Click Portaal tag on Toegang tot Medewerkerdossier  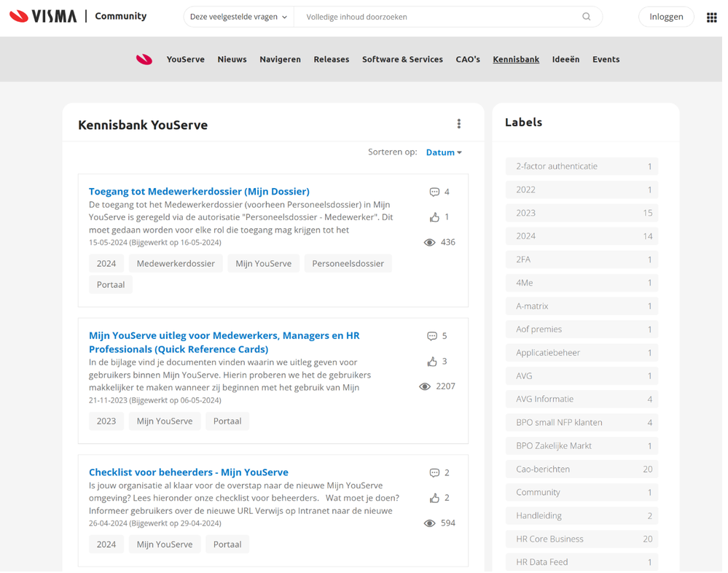pos(111,284)
